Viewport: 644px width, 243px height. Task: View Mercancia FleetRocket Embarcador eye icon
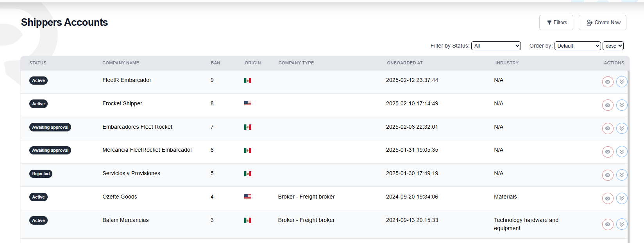click(608, 152)
